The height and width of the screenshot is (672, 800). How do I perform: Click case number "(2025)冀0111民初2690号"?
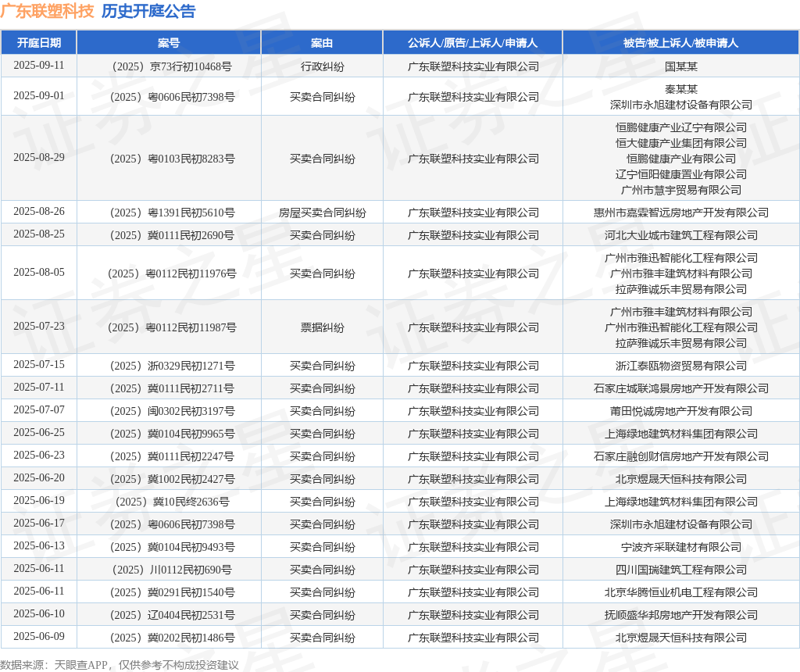172,235
